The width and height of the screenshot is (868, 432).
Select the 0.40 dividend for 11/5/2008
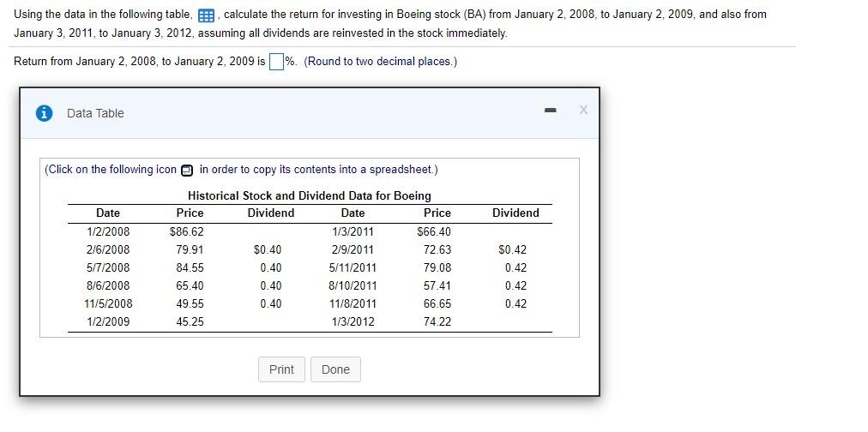click(271, 303)
